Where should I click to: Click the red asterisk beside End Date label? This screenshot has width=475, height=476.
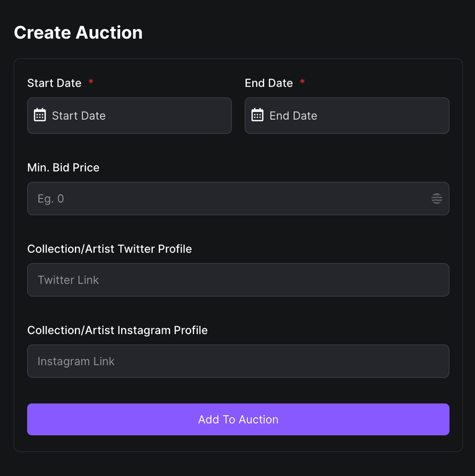302,82
